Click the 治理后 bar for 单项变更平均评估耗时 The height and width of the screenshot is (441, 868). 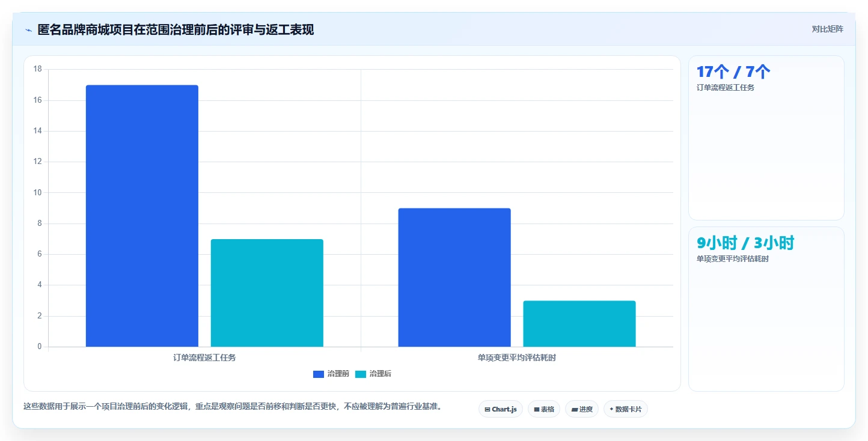click(x=579, y=324)
